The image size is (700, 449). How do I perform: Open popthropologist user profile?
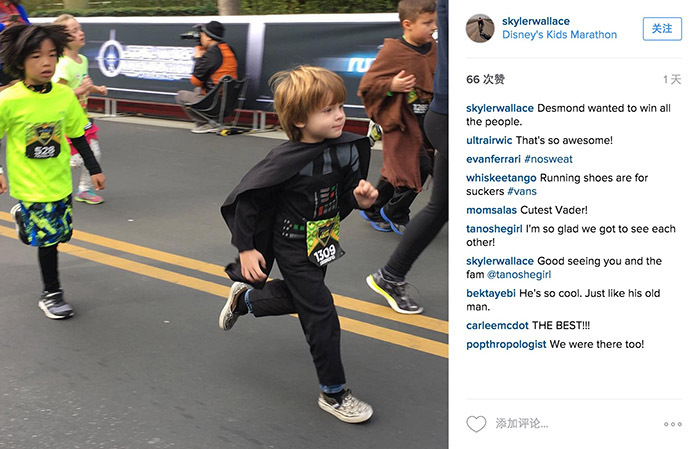point(506,344)
